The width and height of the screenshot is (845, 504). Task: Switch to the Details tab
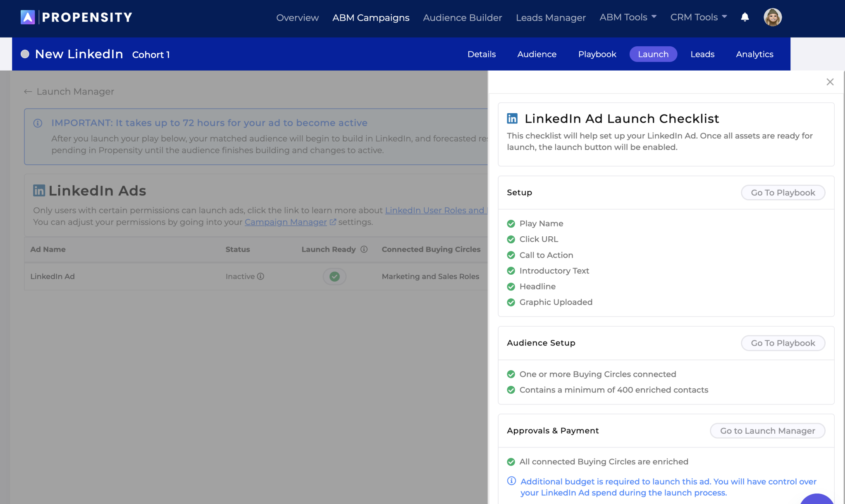point(481,54)
